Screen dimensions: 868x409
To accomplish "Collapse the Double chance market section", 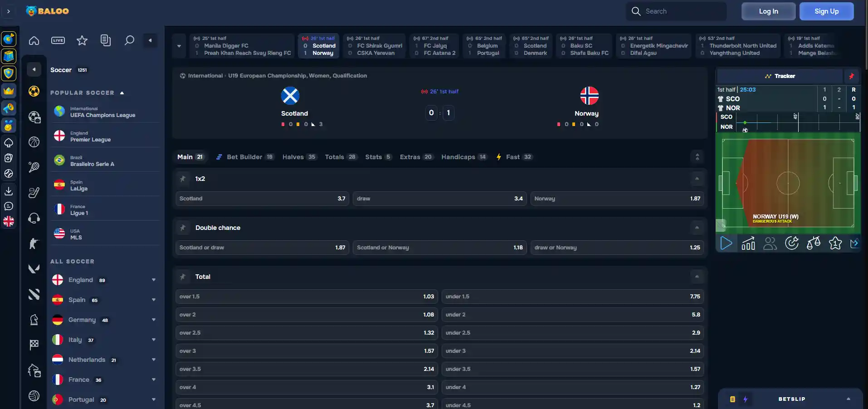I will click(697, 228).
